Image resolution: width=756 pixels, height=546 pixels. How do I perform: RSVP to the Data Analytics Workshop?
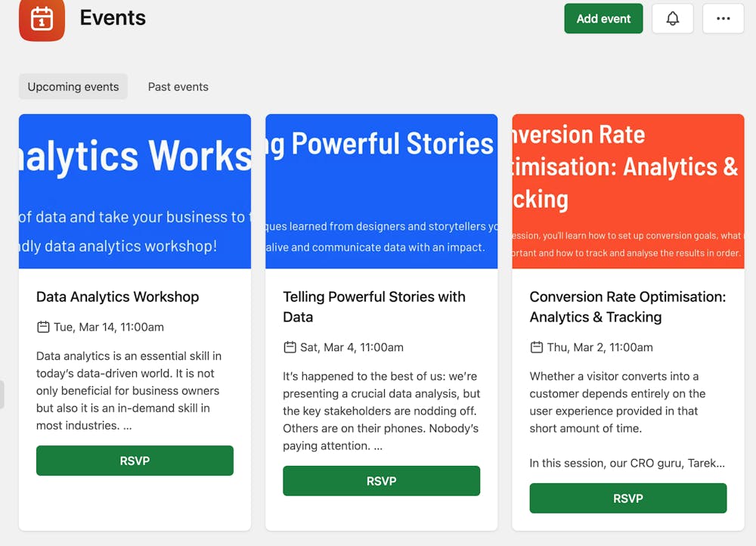(135, 461)
